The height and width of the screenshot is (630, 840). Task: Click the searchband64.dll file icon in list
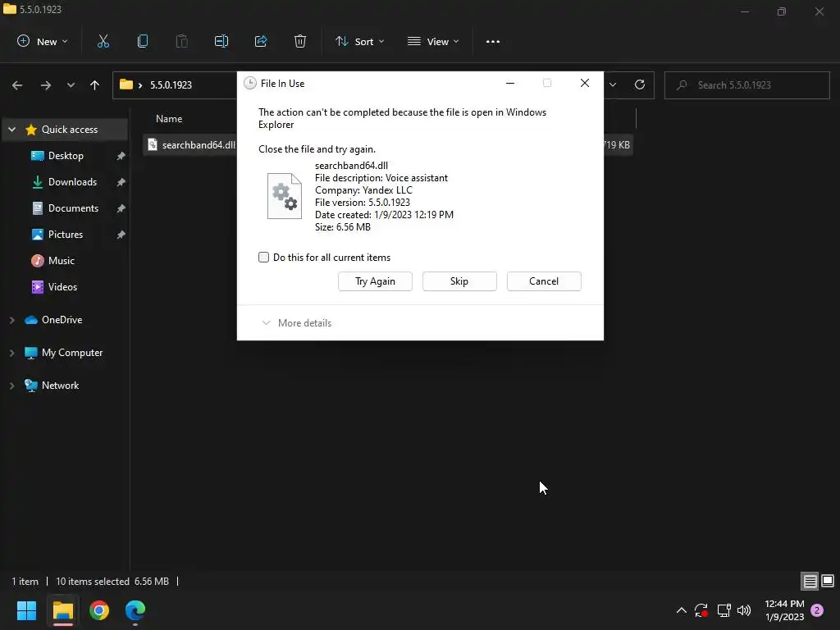pos(153,144)
